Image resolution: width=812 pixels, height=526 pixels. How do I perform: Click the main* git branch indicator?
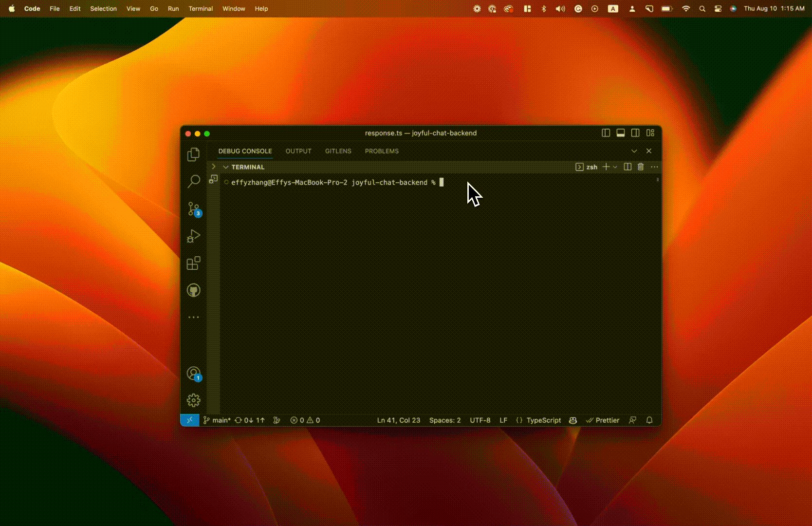click(217, 420)
